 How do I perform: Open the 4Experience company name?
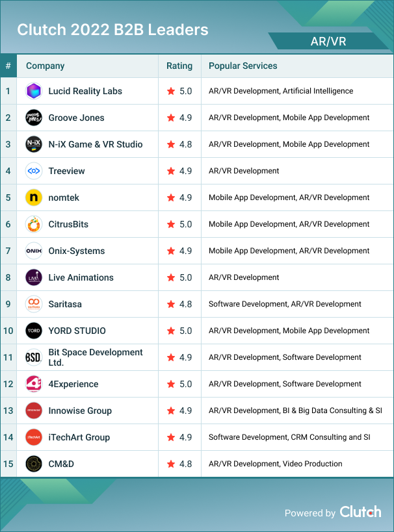73,384
